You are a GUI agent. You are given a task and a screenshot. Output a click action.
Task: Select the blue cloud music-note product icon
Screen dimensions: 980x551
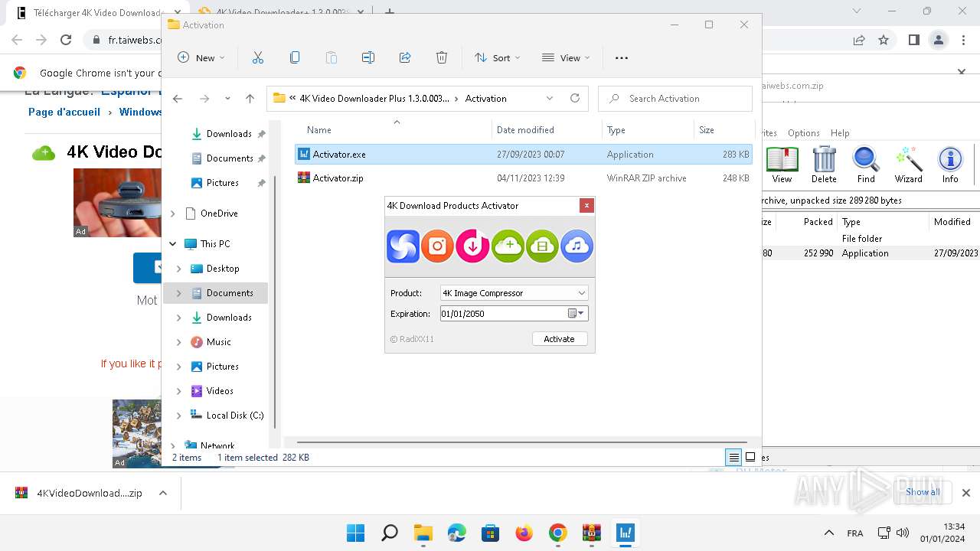pos(577,246)
